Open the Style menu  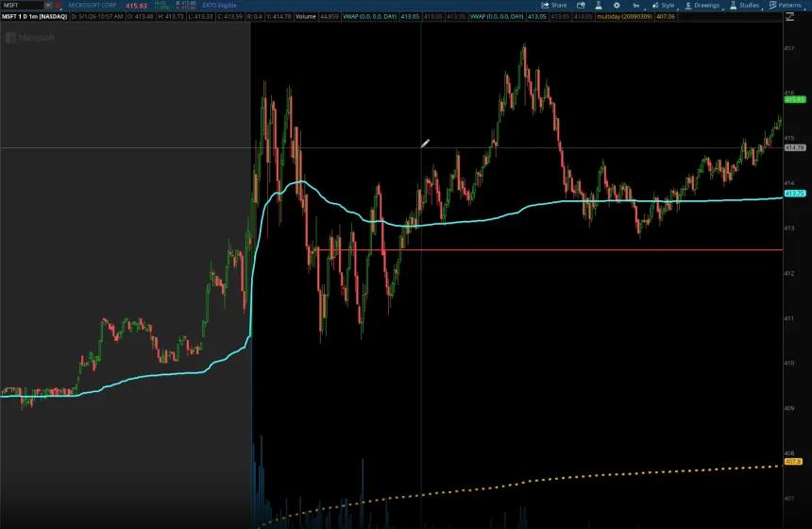coord(664,5)
